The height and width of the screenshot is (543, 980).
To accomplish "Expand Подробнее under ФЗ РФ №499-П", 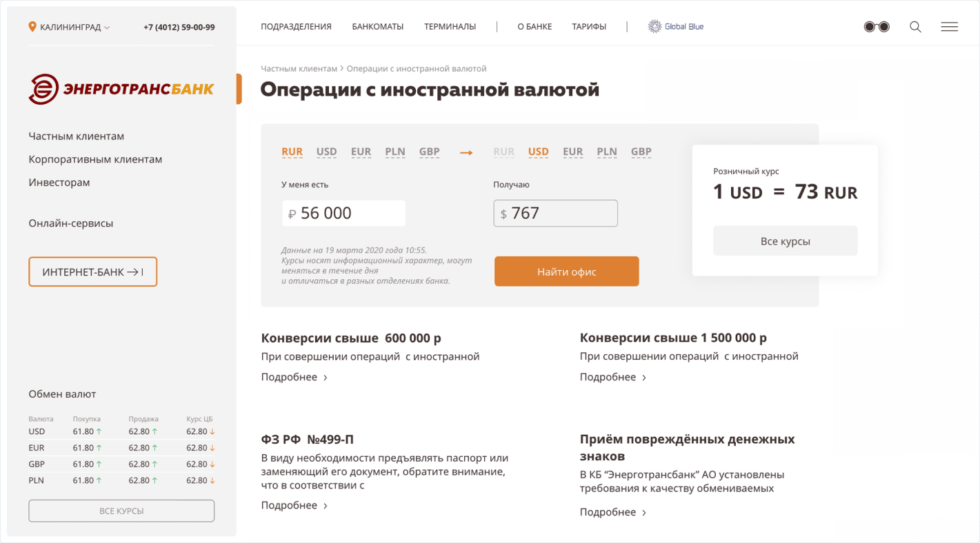I will (x=294, y=506).
